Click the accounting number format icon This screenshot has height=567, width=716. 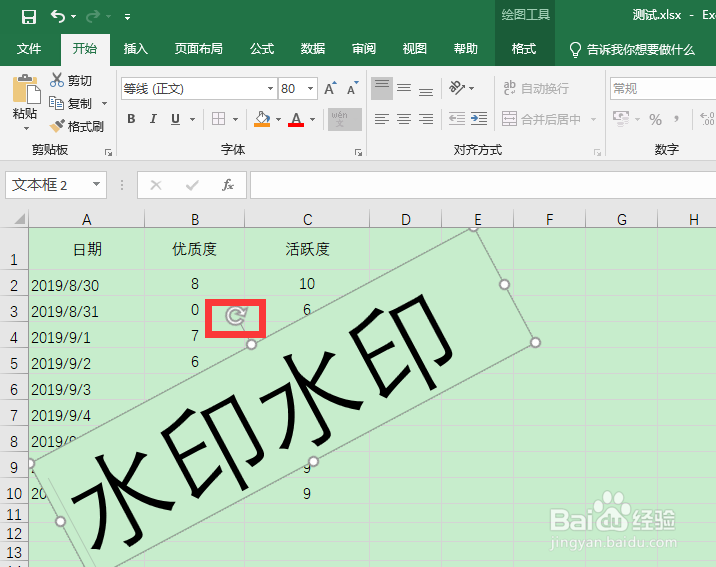[x=621, y=119]
